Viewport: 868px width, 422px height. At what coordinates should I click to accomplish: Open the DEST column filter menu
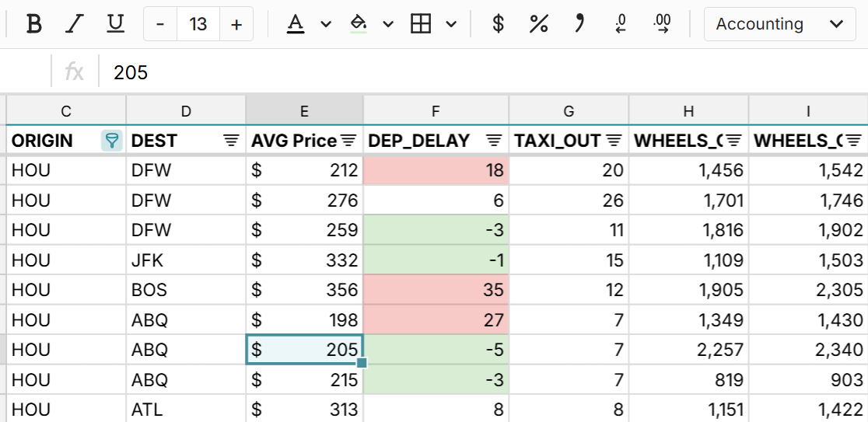coord(232,141)
